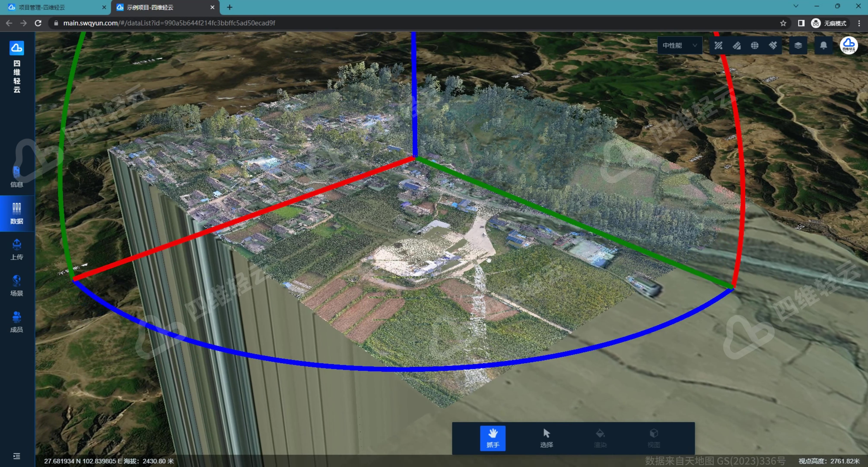Image resolution: width=868 pixels, height=467 pixels.
Task: Select the ruler measurement tool icon
Action: click(736, 45)
